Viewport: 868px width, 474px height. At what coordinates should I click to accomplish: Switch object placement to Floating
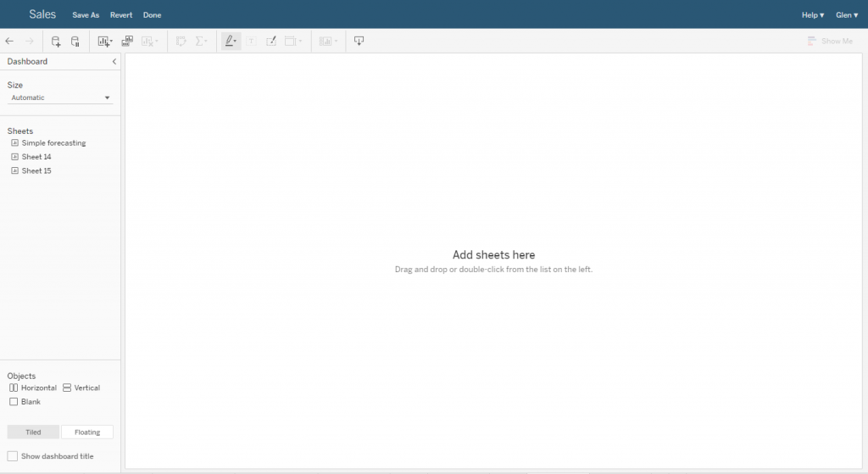point(87,432)
